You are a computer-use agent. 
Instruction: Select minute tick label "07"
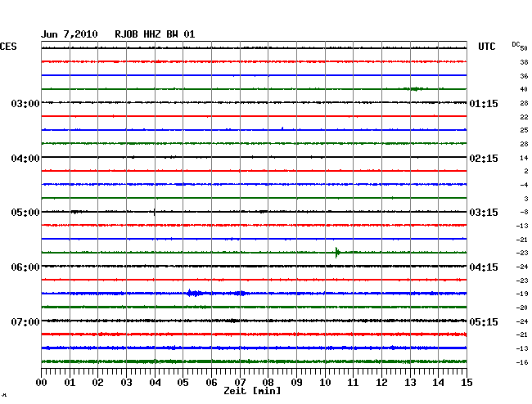point(240,383)
